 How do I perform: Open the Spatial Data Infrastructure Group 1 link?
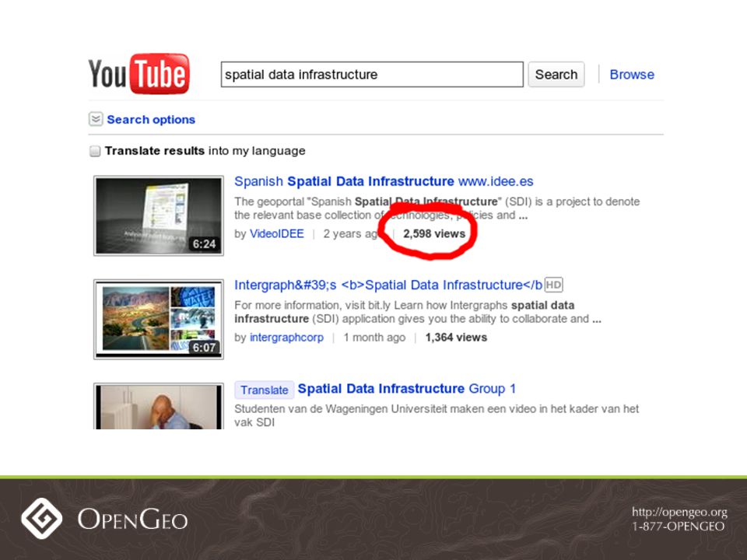pos(407,389)
